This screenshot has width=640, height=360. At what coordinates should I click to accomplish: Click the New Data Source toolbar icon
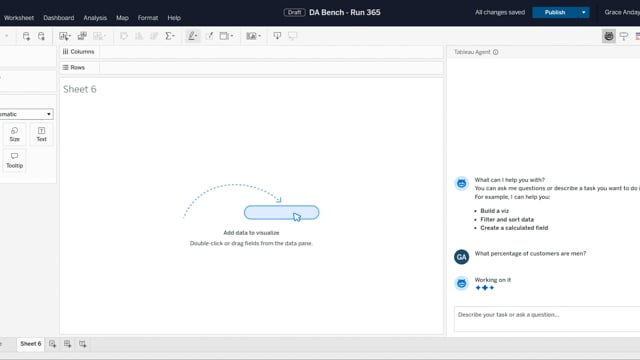pyautogui.click(x=26, y=36)
